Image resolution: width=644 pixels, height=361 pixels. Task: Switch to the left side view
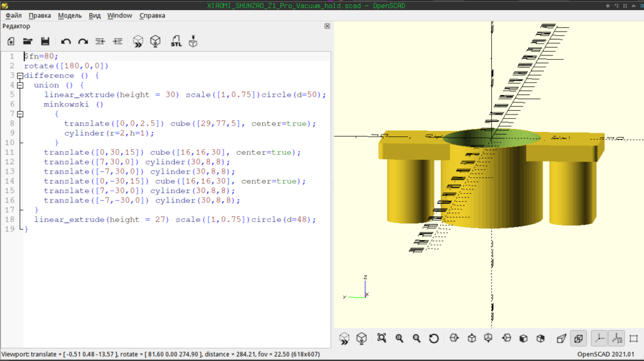(506, 338)
